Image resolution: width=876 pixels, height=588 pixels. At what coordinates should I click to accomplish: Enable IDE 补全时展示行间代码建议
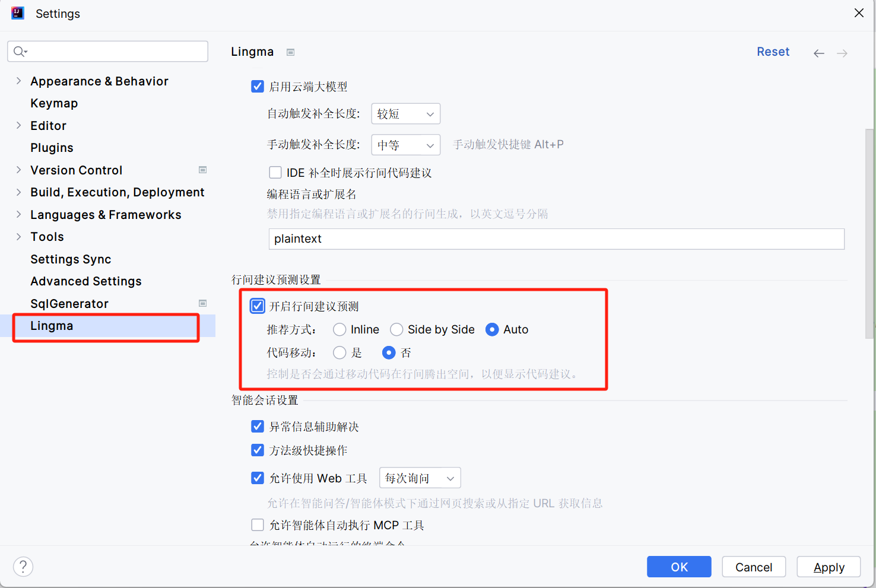275,172
